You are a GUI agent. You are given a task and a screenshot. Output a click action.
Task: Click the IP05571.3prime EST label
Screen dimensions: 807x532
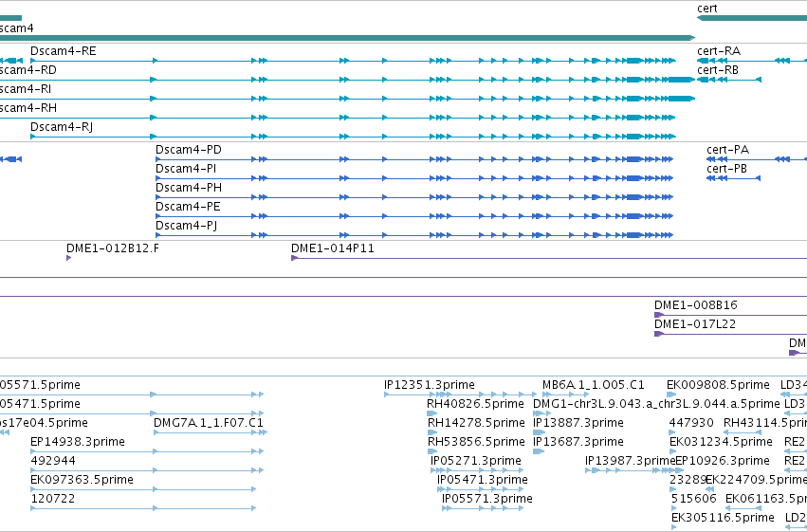[x=486, y=499]
